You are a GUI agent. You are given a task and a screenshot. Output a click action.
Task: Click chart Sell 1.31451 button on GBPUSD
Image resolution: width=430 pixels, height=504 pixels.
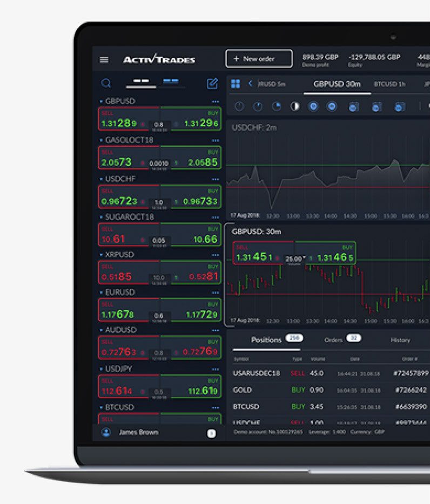(x=263, y=253)
